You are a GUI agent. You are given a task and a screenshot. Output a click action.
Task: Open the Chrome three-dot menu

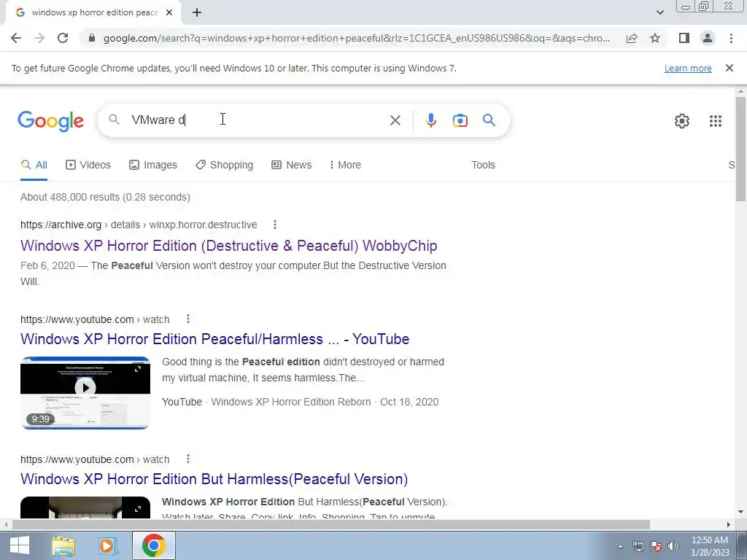pos(731,38)
